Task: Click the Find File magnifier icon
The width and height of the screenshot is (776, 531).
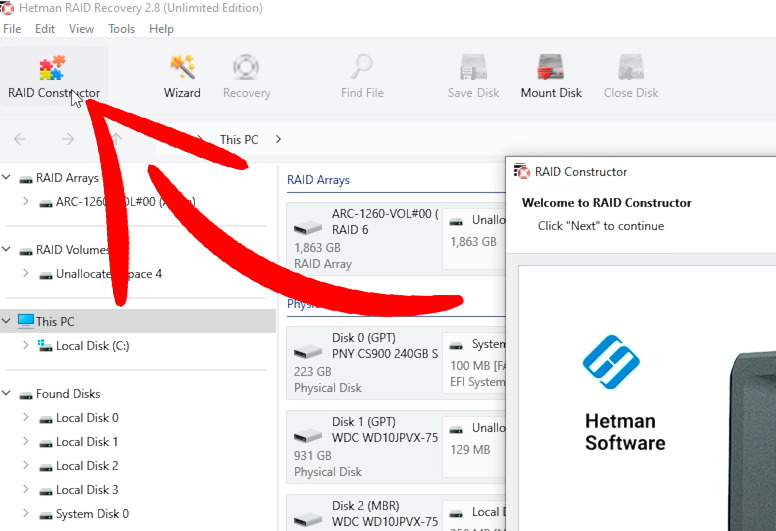Action: click(362, 67)
